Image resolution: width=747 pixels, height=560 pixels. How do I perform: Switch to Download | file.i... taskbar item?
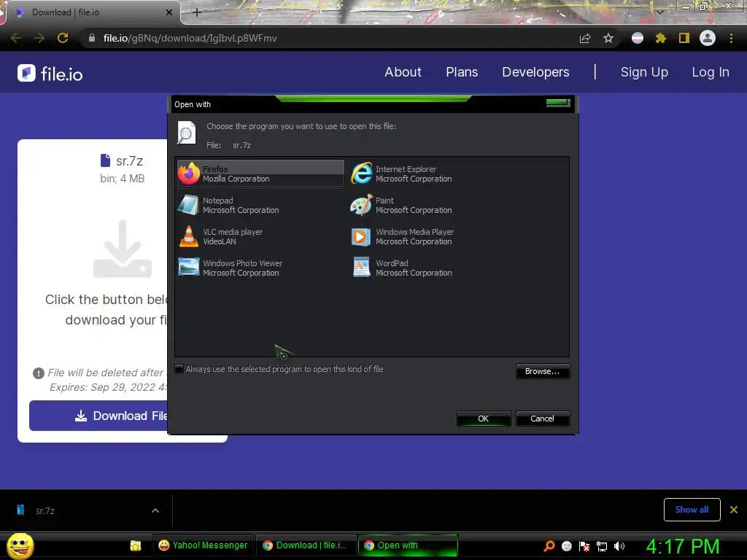tap(305, 545)
